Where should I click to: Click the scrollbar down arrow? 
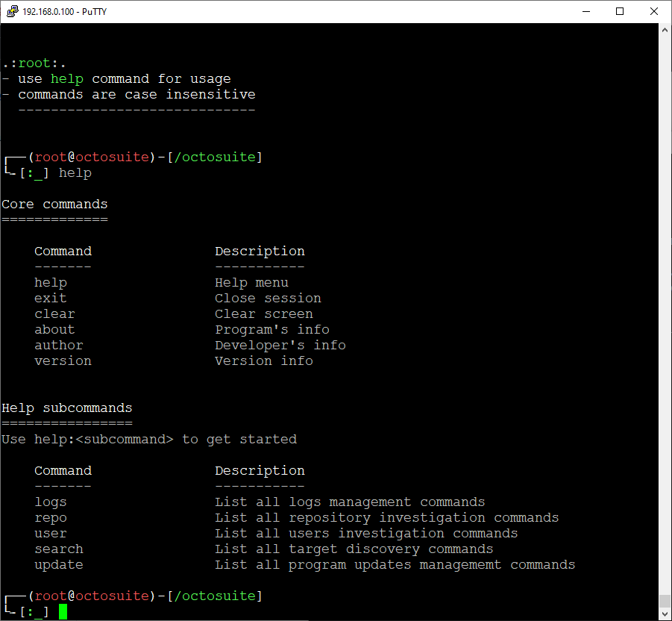(x=665, y=614)
